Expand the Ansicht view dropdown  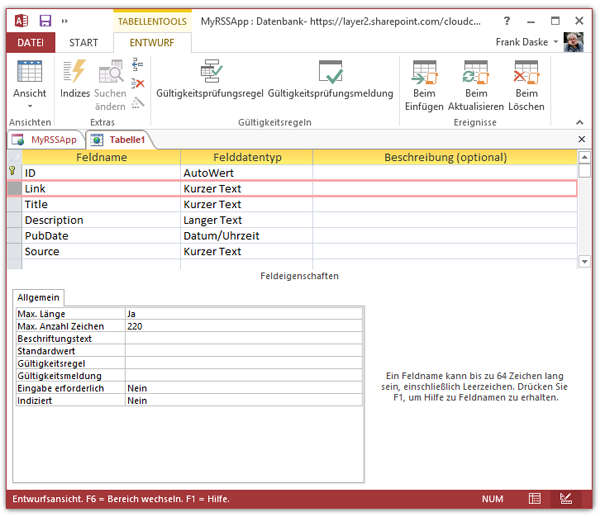[30, 106]
